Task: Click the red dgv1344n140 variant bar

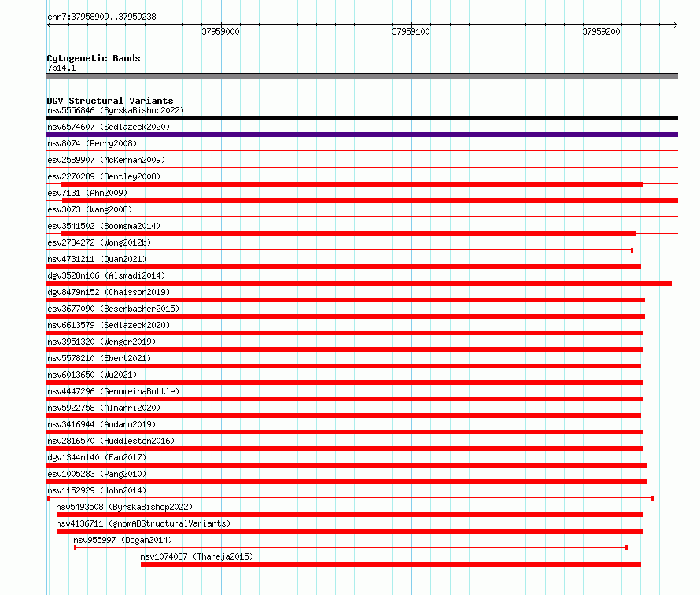Action: pos(346,465)
